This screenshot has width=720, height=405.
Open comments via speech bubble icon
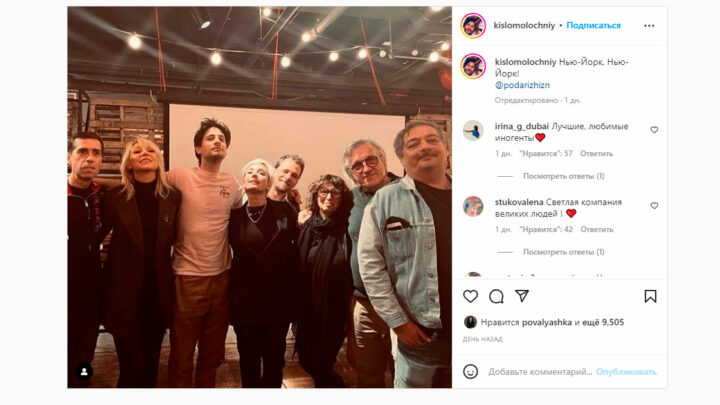point(496,297)
